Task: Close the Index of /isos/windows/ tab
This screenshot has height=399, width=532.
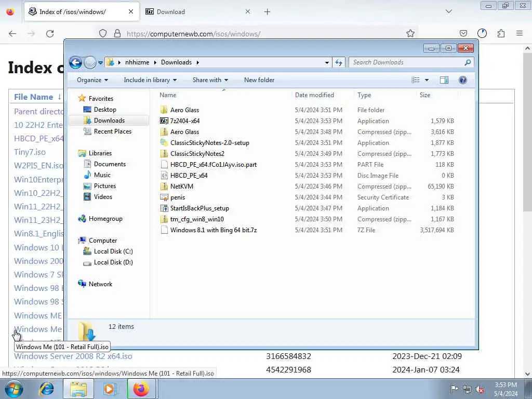Action: (x=131, y=12)
